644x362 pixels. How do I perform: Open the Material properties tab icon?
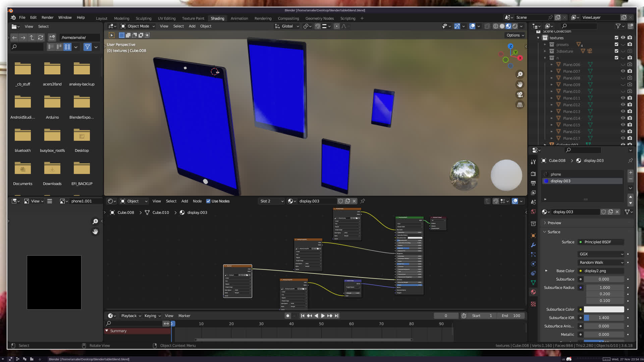pos(533,292)
